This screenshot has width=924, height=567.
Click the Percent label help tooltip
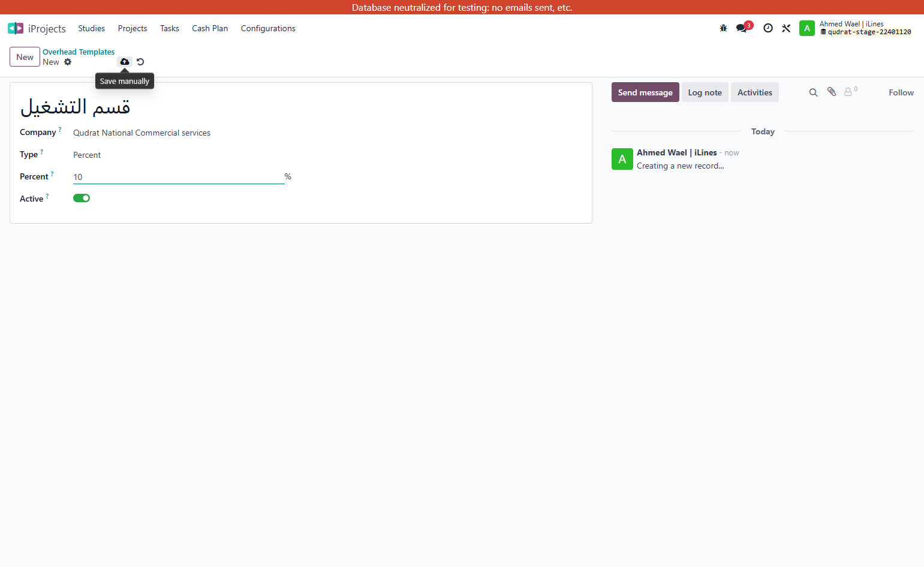click(52, 174)
